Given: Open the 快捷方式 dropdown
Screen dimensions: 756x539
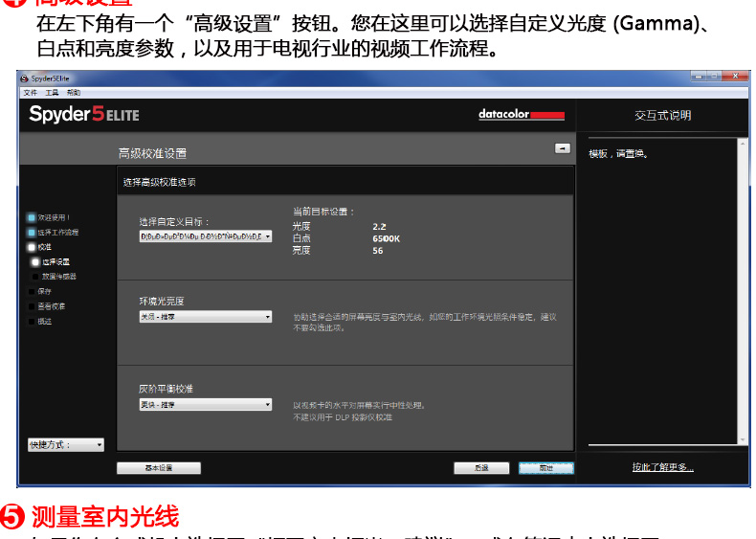Looking at the screenshot, I should tap(66, 445).
